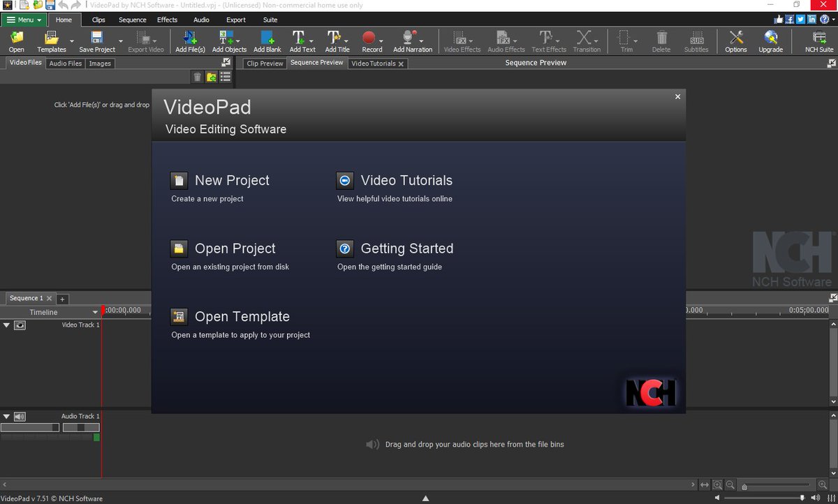The height and width of the screenshot is (504, 838).
Task: Open the NCH Suite toolbar icon
Action: coord(819,38)
